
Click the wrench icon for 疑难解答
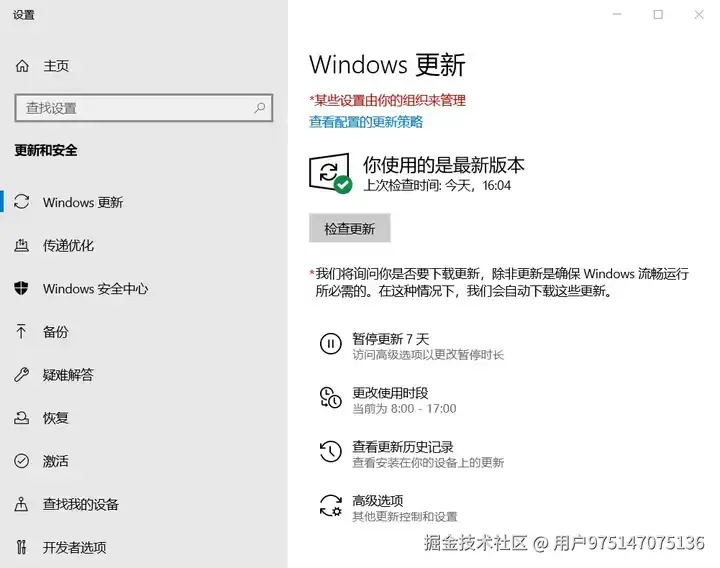pos(21,375)
